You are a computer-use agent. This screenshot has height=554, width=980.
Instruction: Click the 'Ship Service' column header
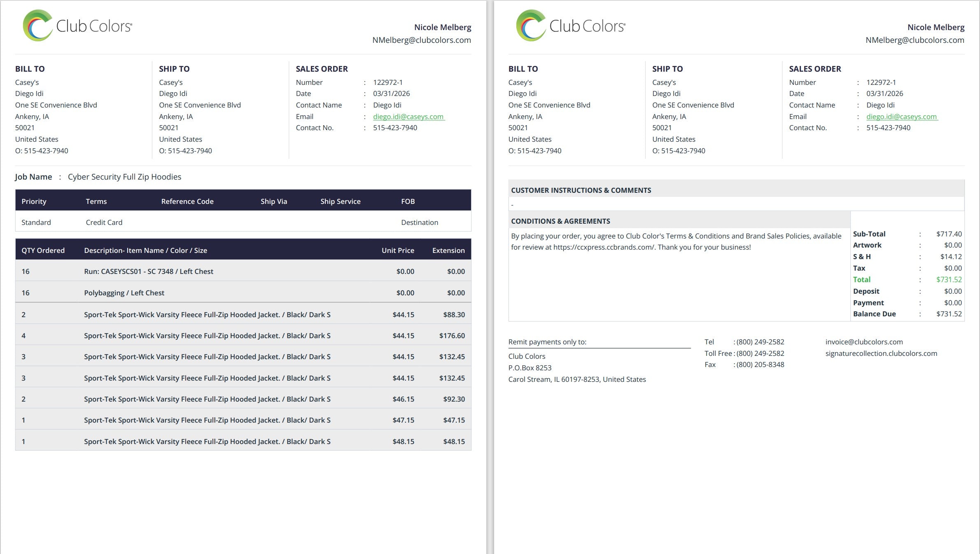coord(341,201)
